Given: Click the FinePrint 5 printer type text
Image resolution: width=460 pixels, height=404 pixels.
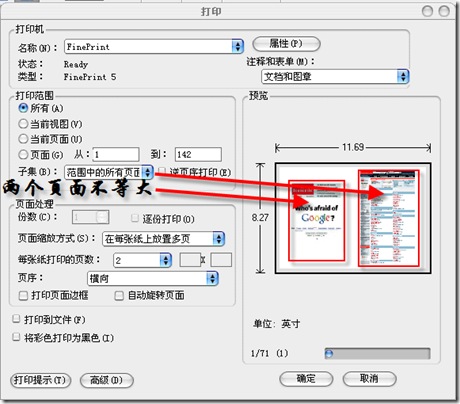Looking at the screenshot, I should 90,77.
